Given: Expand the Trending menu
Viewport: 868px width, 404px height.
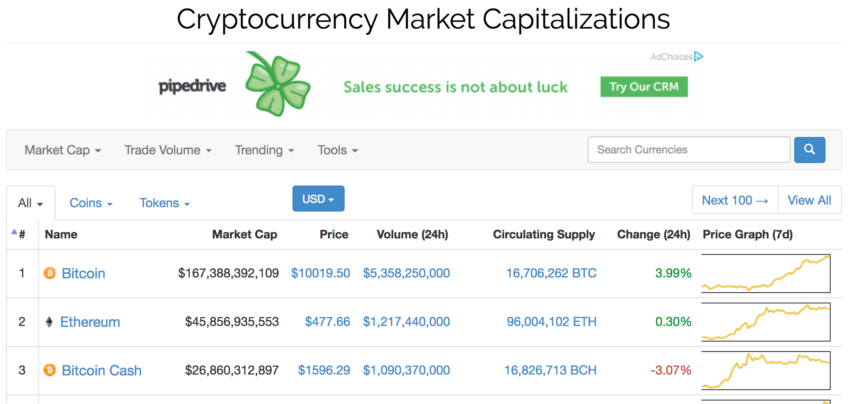Looking at the screenshot, I should point(264,150).
